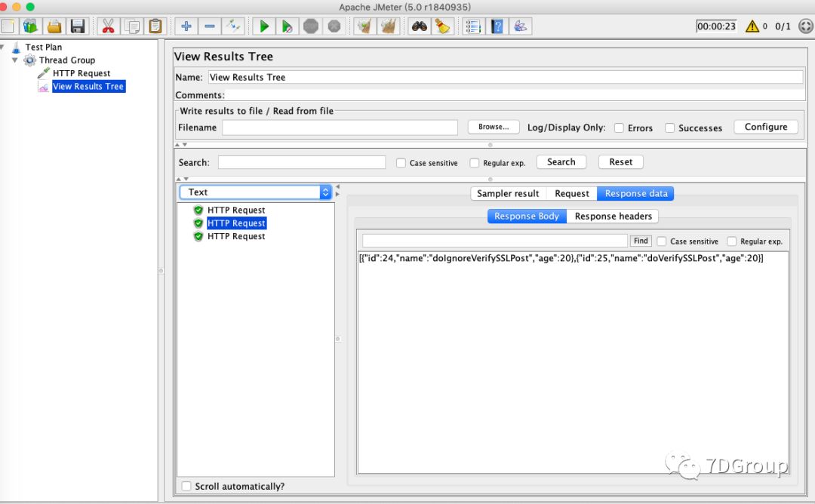Click the Name input field
Image resolution: width=815 pixels, height=504 pixels.
pyautogui.click(x=506, y=77)
